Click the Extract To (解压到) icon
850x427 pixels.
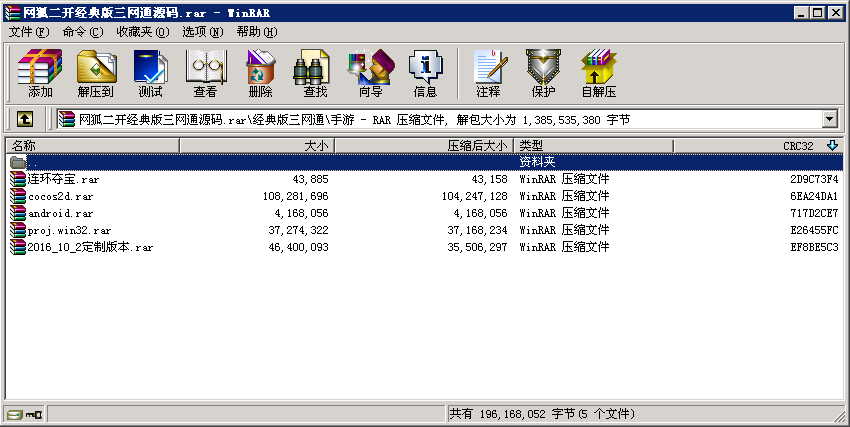tap(95, 73)
